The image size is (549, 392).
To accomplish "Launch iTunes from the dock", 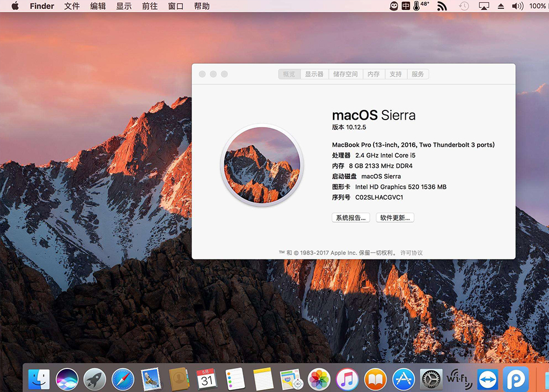I will click(347, 380).
